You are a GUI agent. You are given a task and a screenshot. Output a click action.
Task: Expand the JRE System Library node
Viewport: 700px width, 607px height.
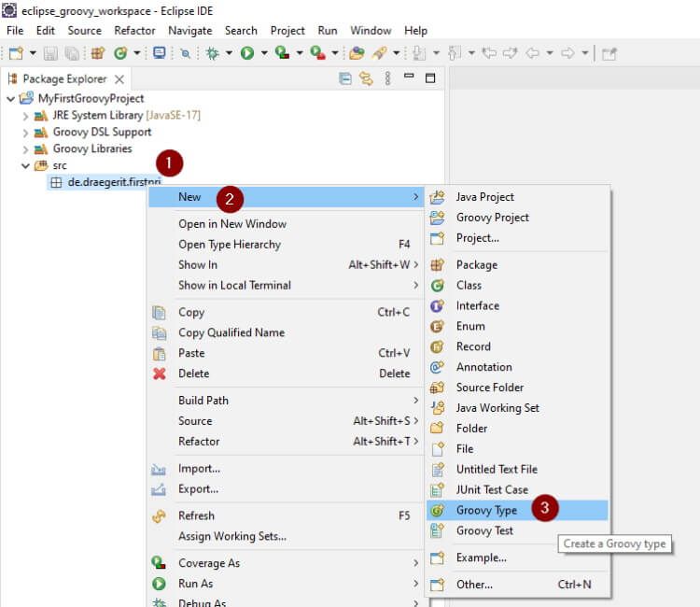coord(26,116)
